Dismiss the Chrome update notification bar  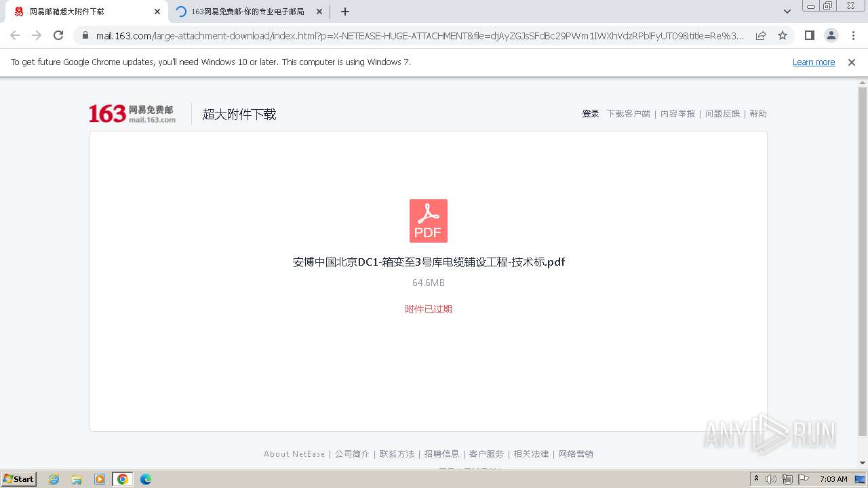tap(852, 62)
